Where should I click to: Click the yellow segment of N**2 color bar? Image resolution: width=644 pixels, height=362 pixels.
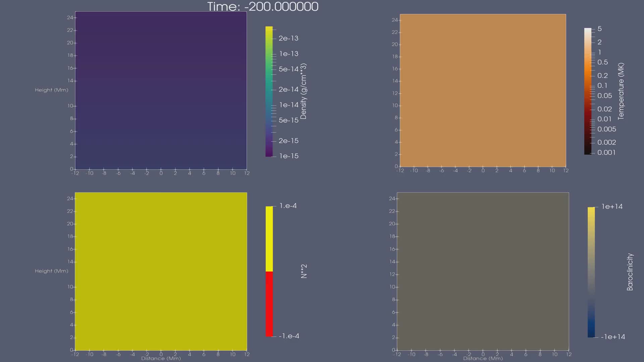[x=269, y=239]
